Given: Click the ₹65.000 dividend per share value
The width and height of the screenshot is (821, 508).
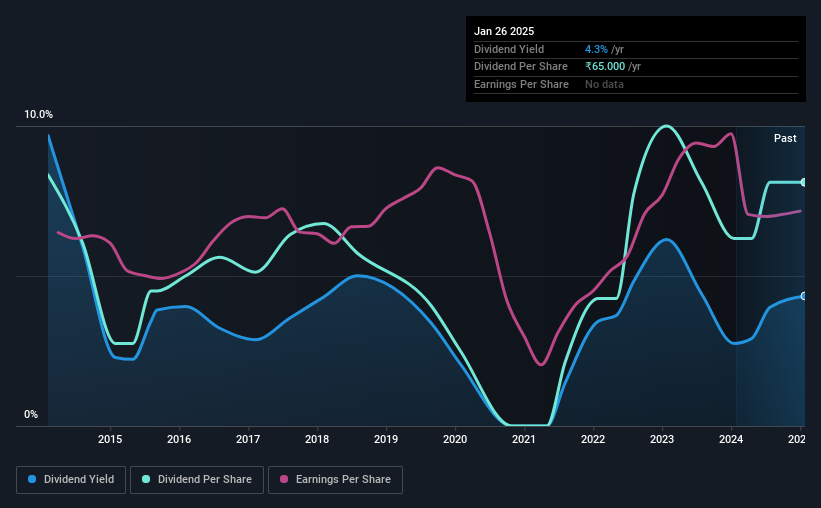Looking at the screenshot, I should [605, 67].
